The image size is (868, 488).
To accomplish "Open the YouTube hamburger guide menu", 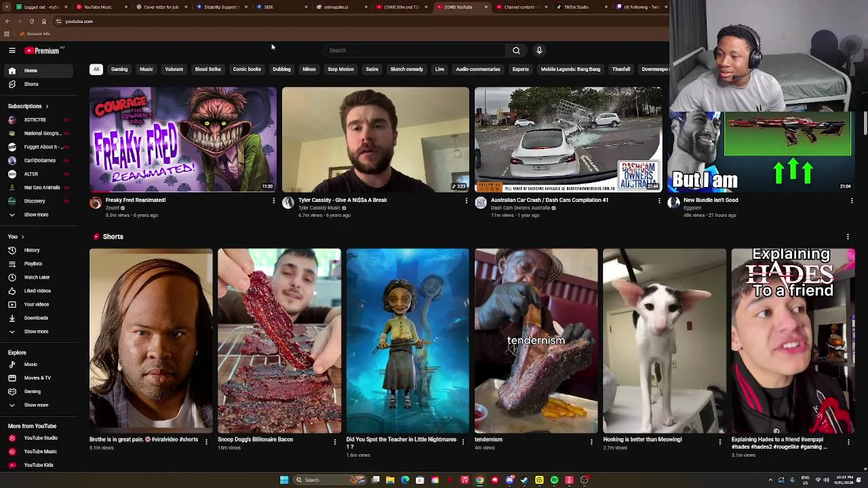I will point(12,50).
